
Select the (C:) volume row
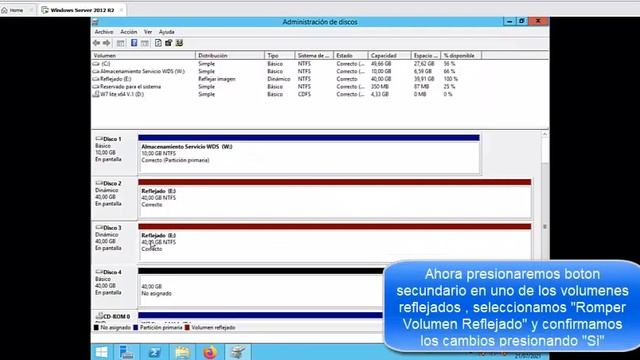click(286, 64)
